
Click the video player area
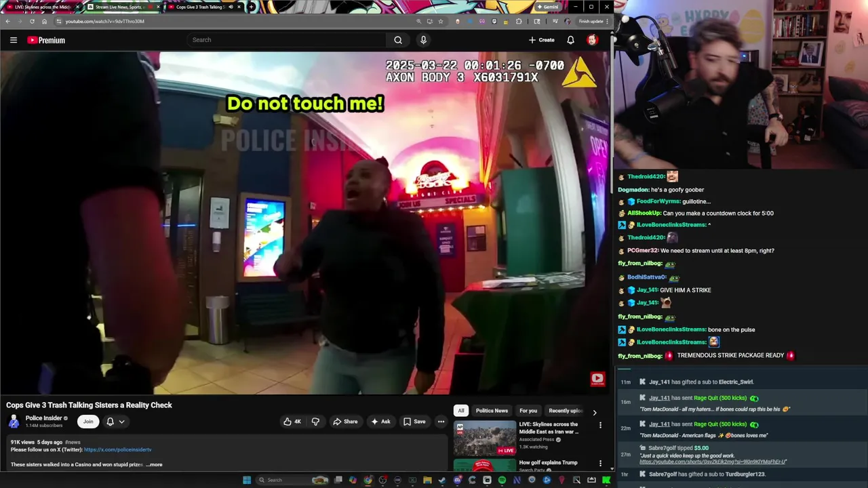tap(304, 223)
